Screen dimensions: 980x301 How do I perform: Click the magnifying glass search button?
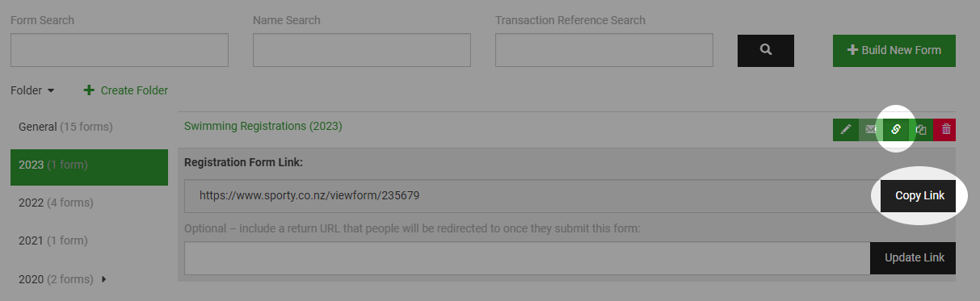766,50
